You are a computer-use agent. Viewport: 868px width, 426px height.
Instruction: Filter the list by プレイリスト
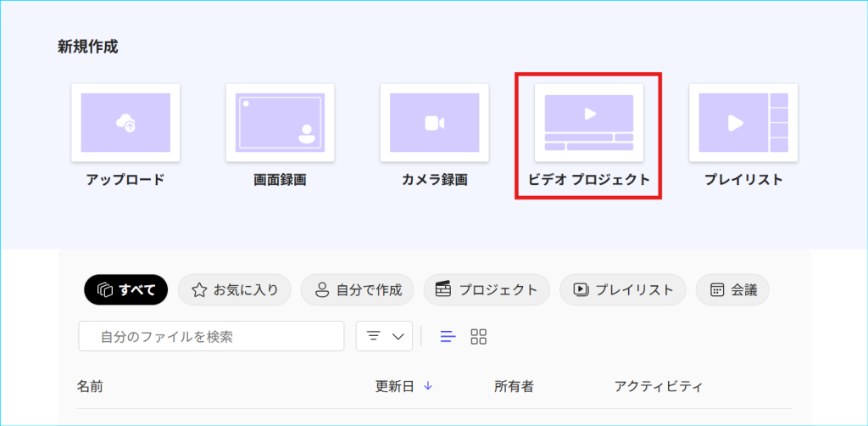(623, 289)
